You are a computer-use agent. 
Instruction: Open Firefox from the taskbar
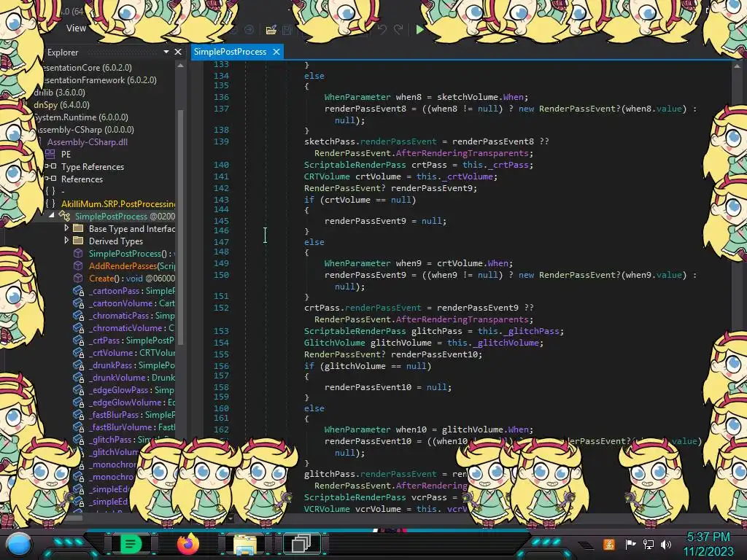pos(187,544)
